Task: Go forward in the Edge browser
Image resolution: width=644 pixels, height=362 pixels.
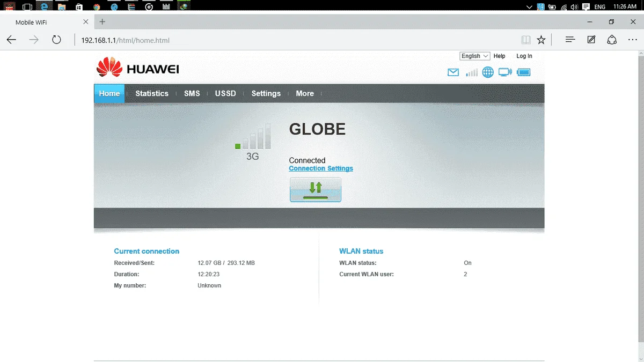Action: coord(34,40)
